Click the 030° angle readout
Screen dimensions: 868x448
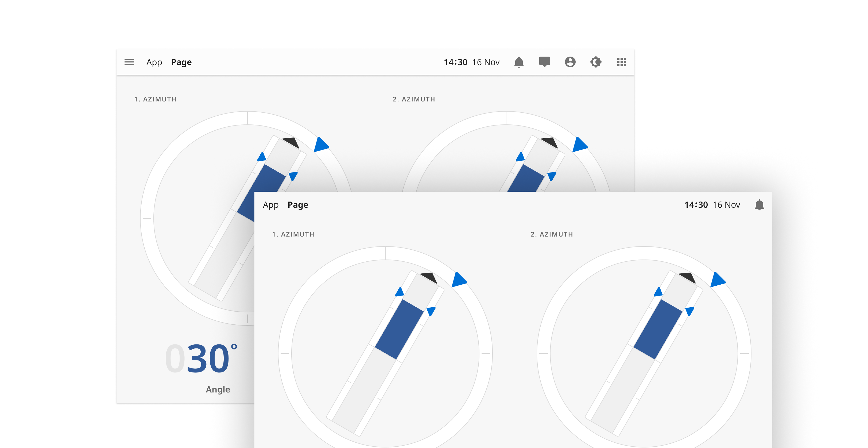tap(201, 359)
